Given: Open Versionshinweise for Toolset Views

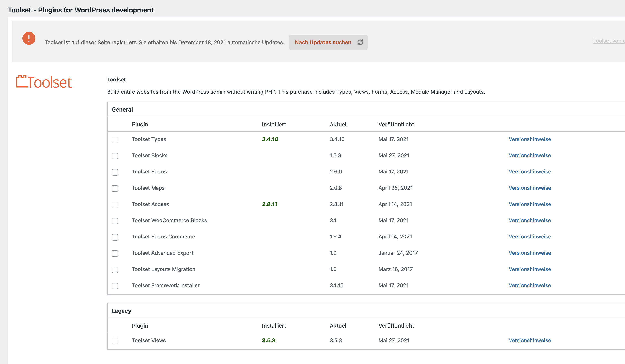Looking at the screenshot, I should pyautogui.click(x=530, y=340).
